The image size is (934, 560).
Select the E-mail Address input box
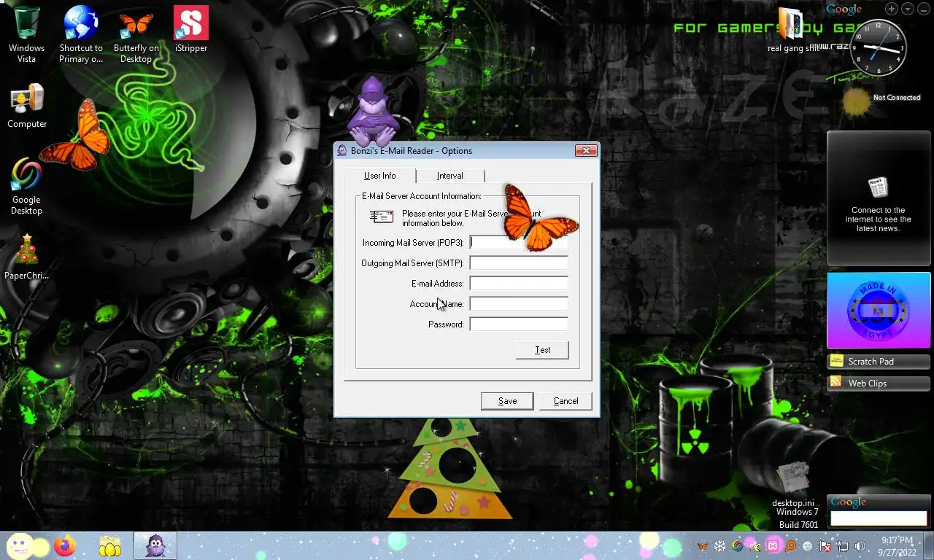pos(519,284)
